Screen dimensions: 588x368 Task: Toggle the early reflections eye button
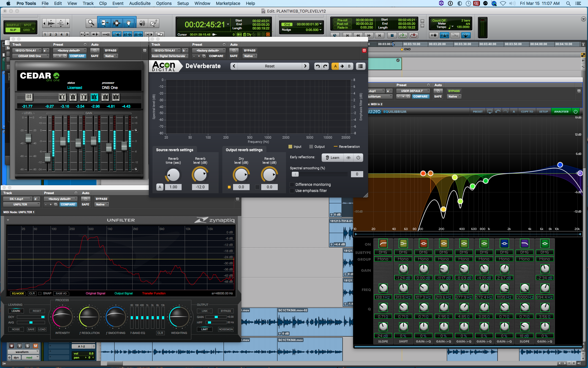click(x=349, y=158)
